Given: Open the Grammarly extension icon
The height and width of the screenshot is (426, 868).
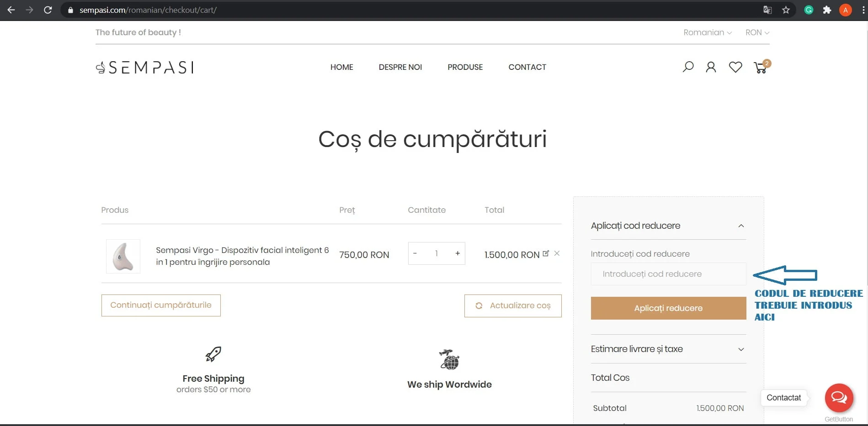Looking at the screenshot, I should (x=809, y=10).
